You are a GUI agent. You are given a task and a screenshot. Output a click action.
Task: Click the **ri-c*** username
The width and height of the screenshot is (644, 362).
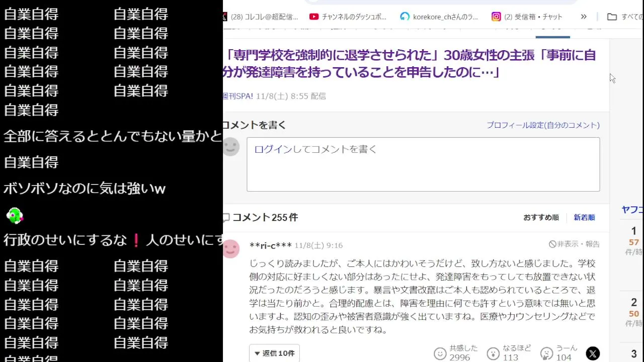tap(271, 245)
